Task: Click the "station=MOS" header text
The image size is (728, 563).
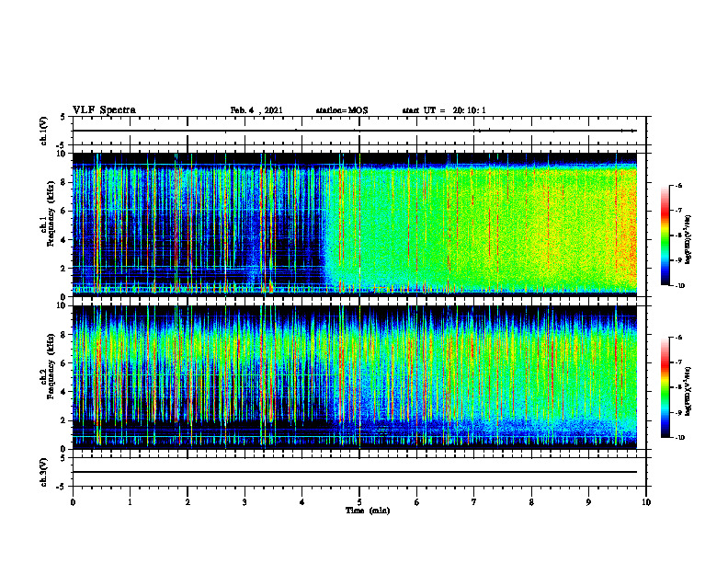Action: click(x=342, y=110)
